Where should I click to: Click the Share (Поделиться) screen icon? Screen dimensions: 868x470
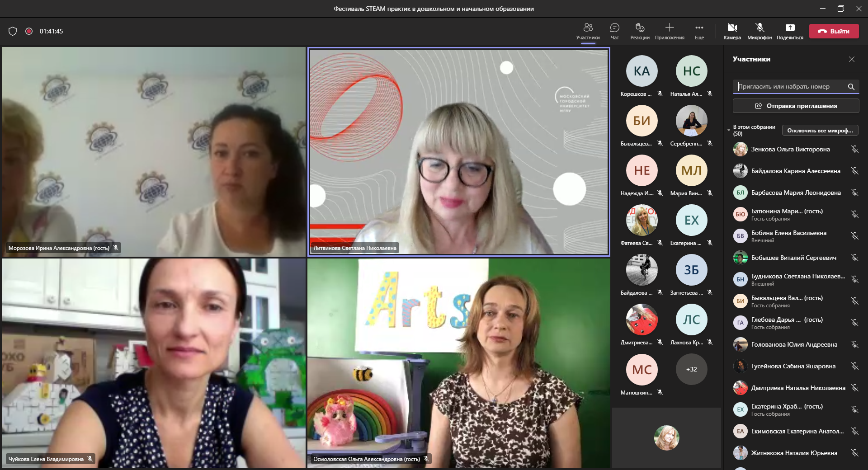pyautogui.click(x=790, y=28)
